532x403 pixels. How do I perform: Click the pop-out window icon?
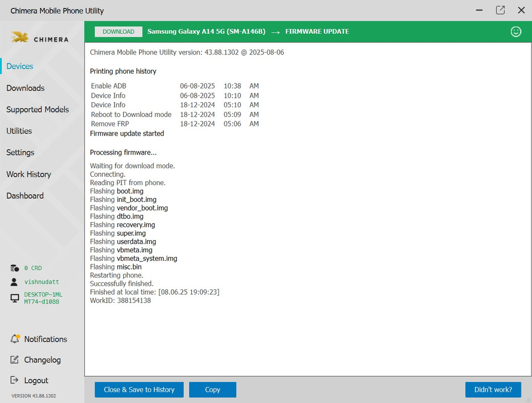click(500, 10)
